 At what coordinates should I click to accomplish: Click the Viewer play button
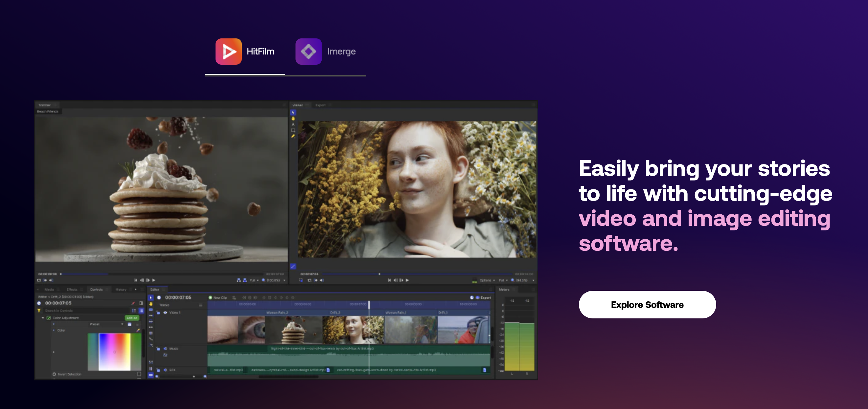pos(407,280)
